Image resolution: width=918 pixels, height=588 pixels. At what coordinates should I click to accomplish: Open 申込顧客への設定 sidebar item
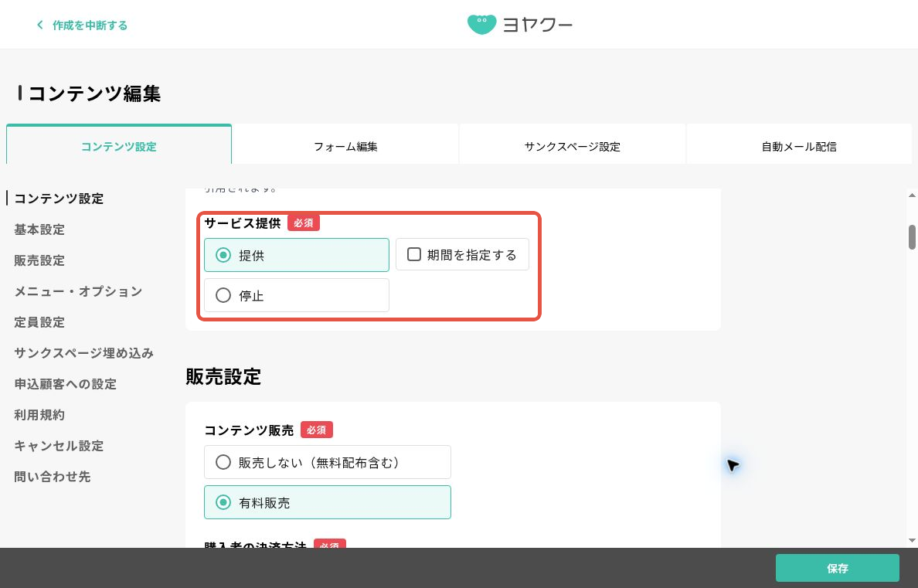65,384
